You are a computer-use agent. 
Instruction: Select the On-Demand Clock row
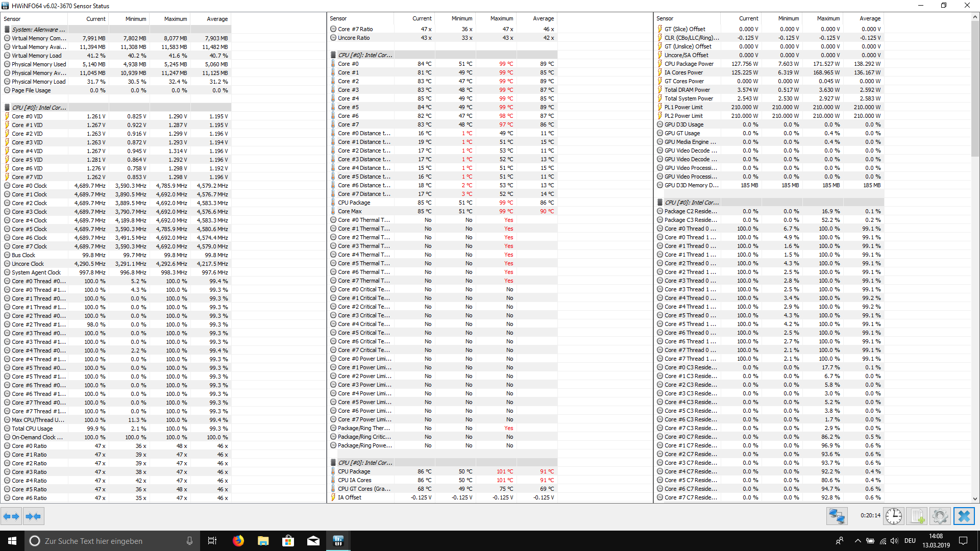[x=116, y=437]
